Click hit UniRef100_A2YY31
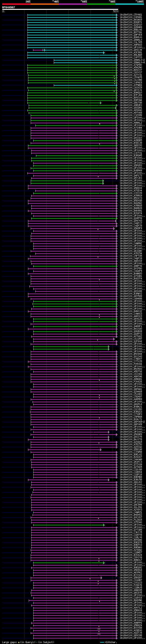The width and height of the screenshot is (146, 644). (131, 75)
